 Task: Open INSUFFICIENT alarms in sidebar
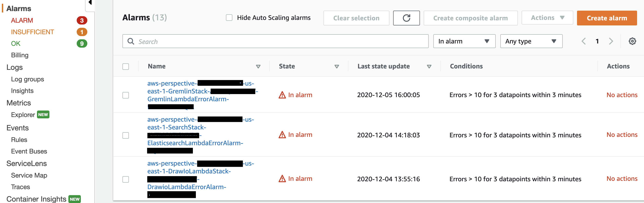click(x=33, y=32)
